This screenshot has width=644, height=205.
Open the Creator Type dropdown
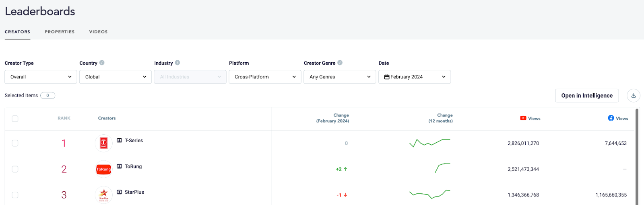pos(41,77)
